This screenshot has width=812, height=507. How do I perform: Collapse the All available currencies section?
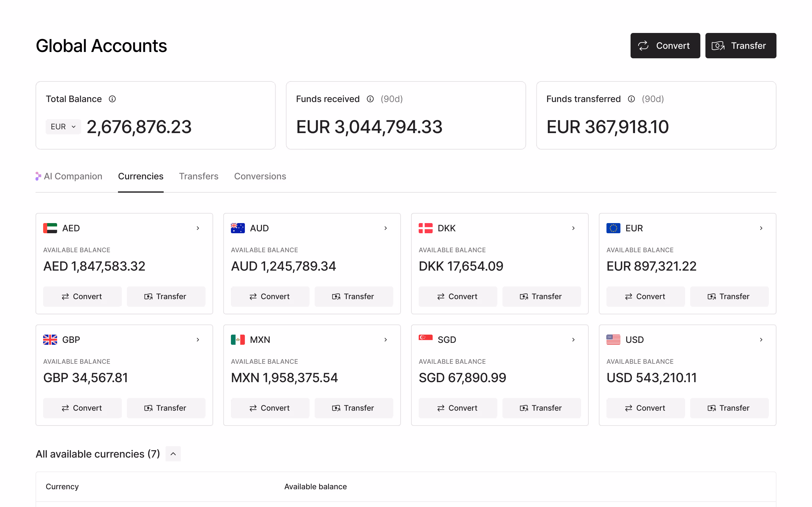[x=173, y=454]
